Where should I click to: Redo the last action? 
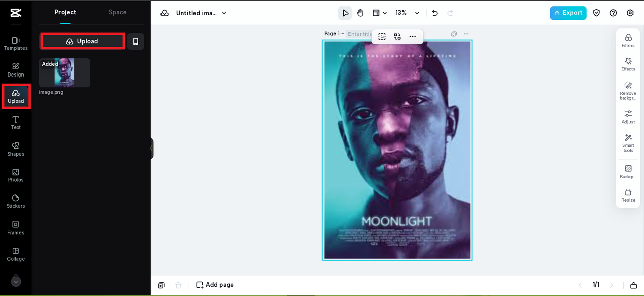[450, 13]
